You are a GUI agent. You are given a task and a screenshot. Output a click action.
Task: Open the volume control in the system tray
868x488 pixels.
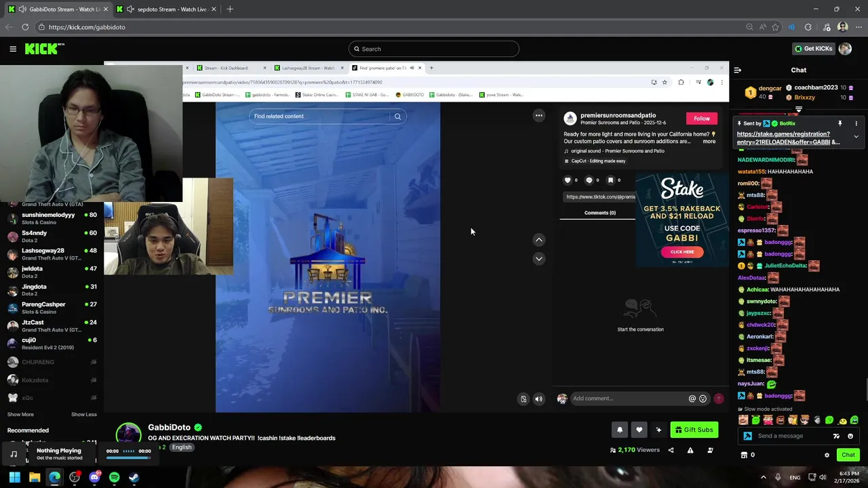[823, 477]
